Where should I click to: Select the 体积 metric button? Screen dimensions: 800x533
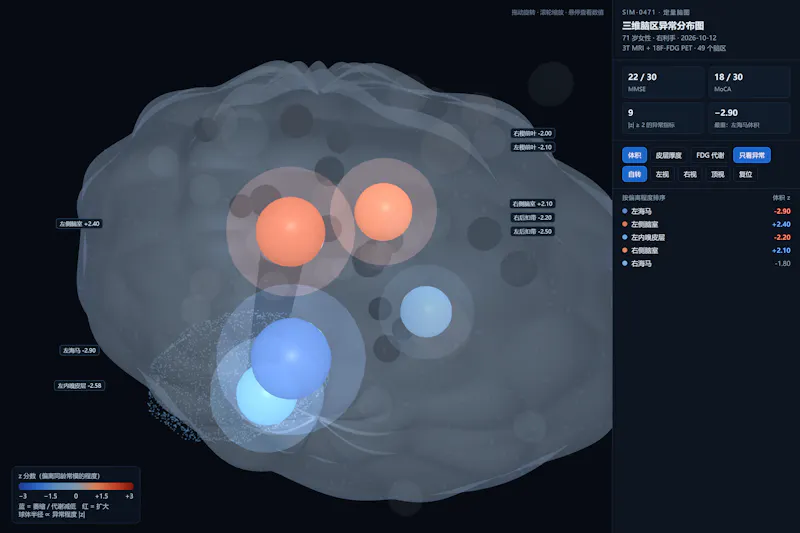click(634, 155)
